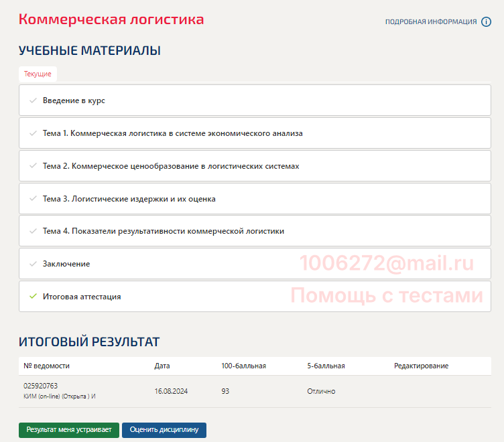Expand Тема 2 Коммерческое ценообразование section
Viewport: 504px width, 442px height.
[x=171, y=166]
